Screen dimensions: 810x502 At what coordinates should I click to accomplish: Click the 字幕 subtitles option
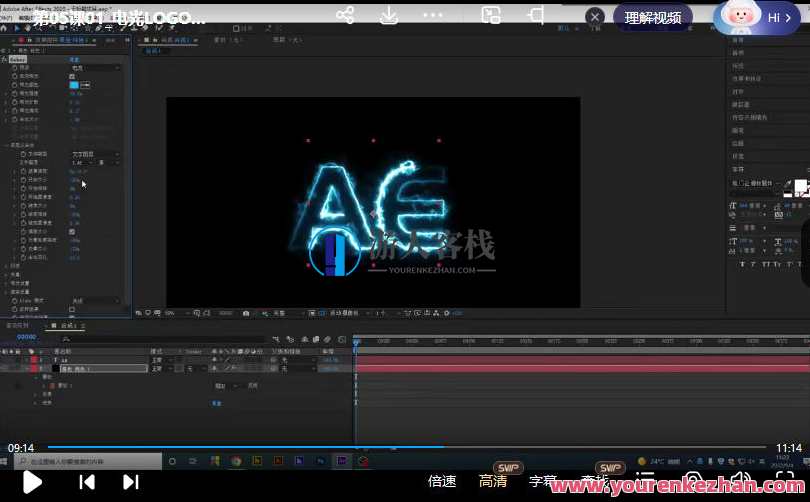coord(543,481)
